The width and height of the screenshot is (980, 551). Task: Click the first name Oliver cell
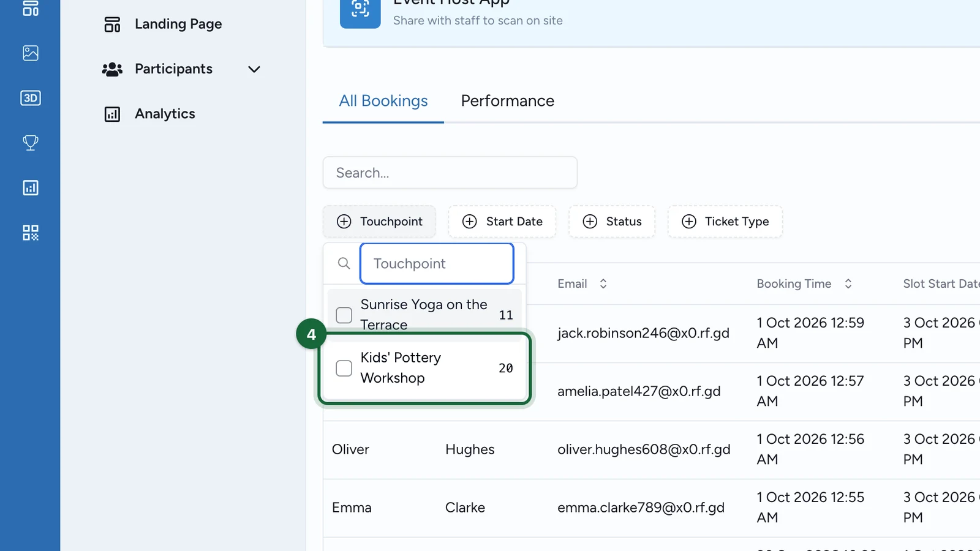350,449
